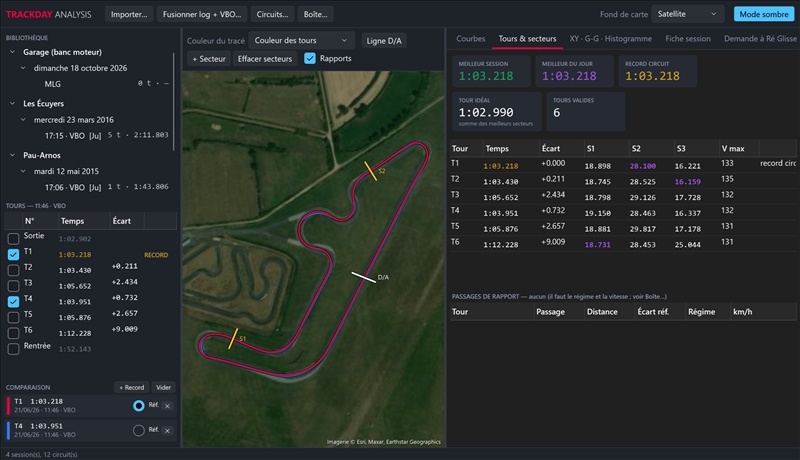This screenshot has width=800, height=460.
Task: Click the purple S1 time 18.731
Action: pyautogui.click(x=597, y=245)
